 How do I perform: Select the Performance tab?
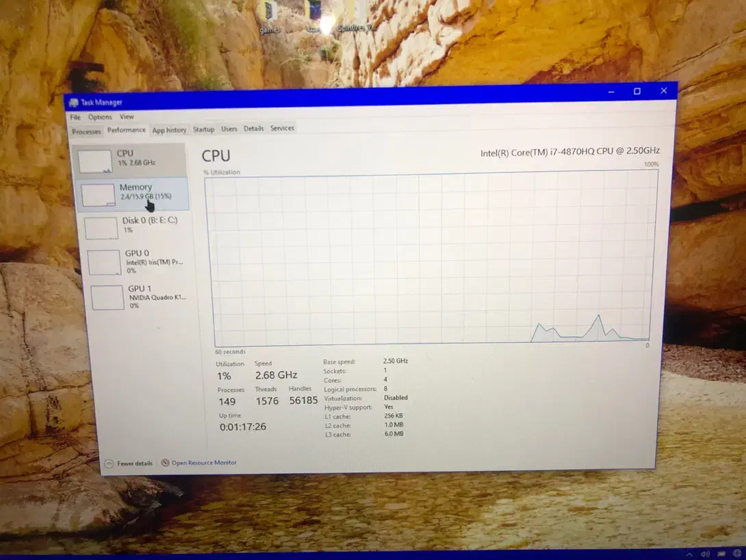[127, 130]
